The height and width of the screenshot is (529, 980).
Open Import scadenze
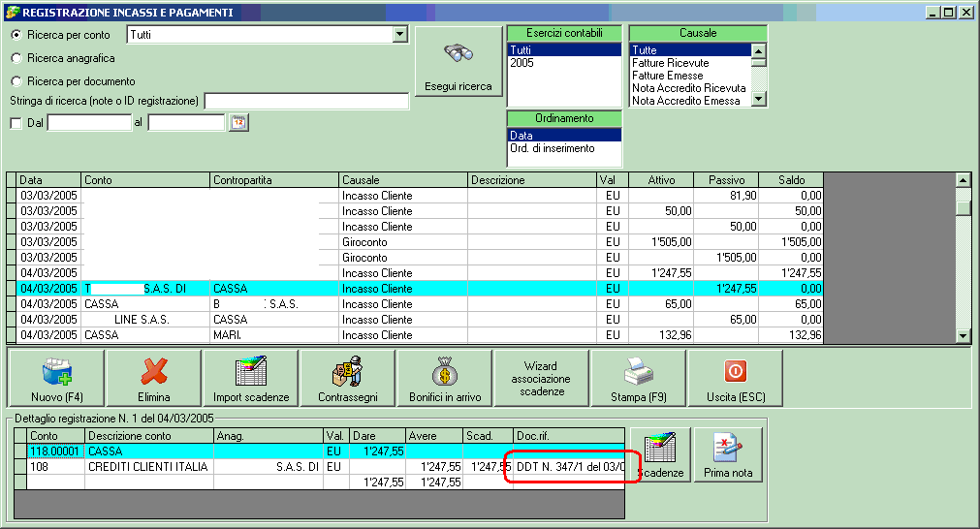tap(251, 379)
